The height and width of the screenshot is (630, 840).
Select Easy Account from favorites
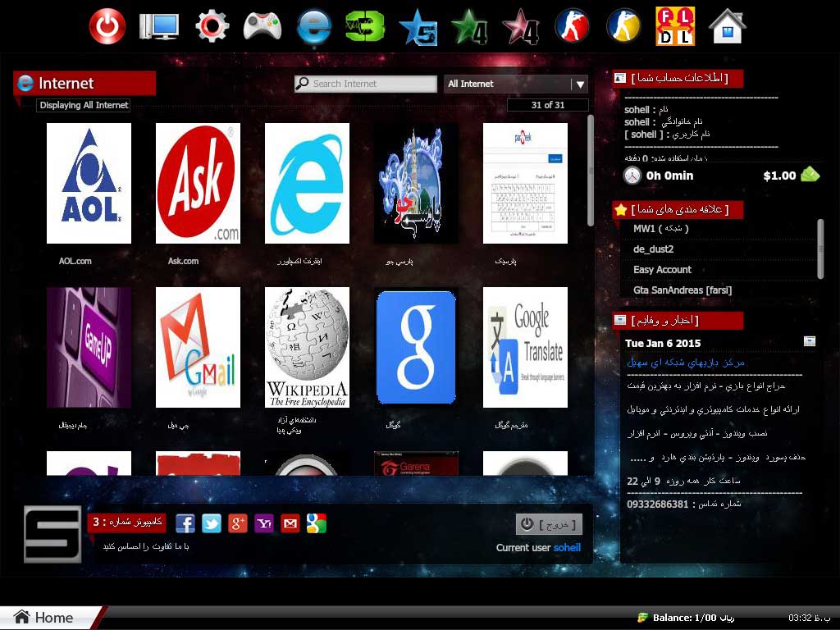662,270
